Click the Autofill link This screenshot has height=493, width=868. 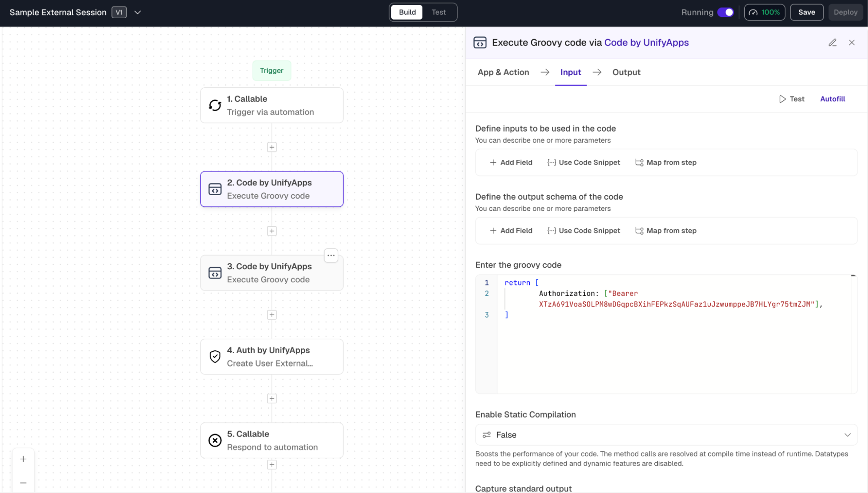(832, 99)
